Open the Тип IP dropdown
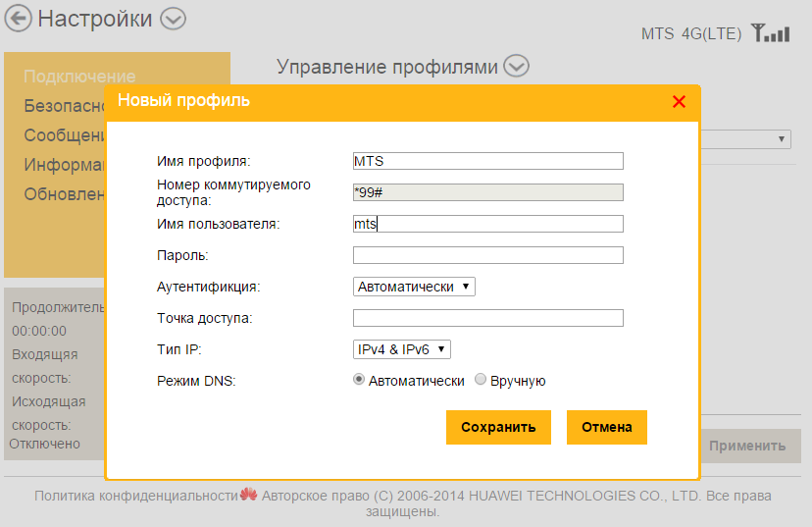Viewport: 812px width, 527px height. coord(401,348)
